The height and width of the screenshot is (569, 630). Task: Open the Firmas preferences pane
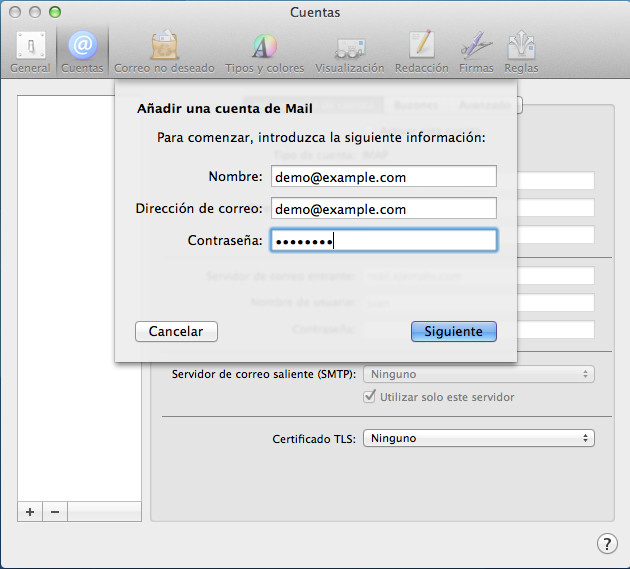click(x=476, y=52)
